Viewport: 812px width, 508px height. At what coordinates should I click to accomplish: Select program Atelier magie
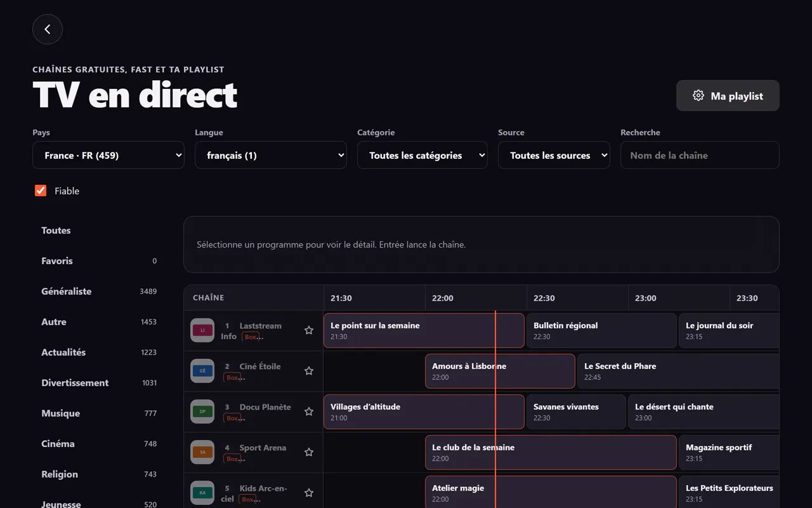[551, 492]
